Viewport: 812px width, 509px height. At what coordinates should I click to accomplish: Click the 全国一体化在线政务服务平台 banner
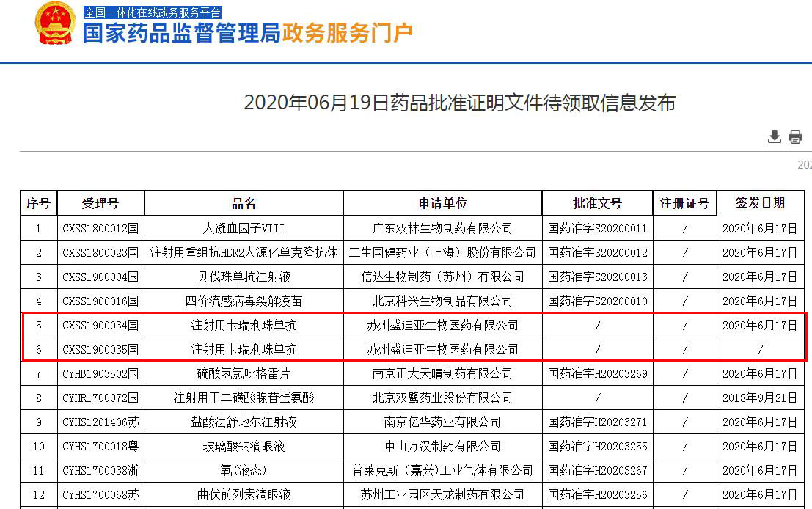click(153, 12)
